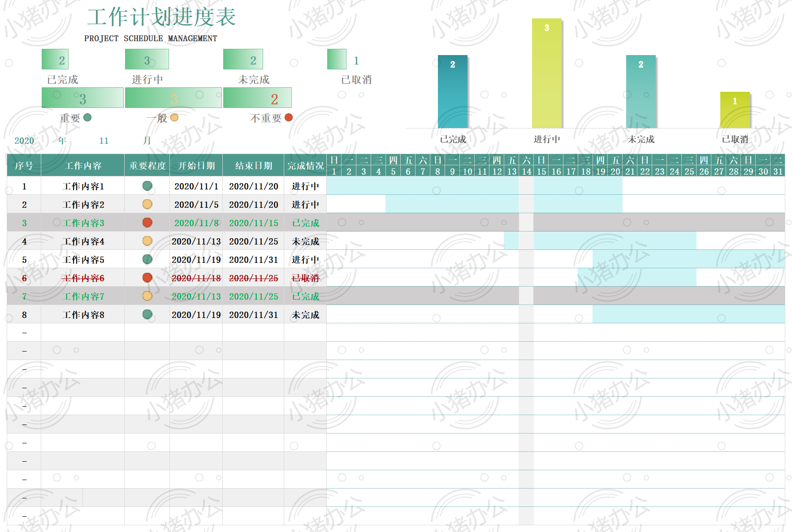Click the yellow importance dot for 工作内容2

147,204
